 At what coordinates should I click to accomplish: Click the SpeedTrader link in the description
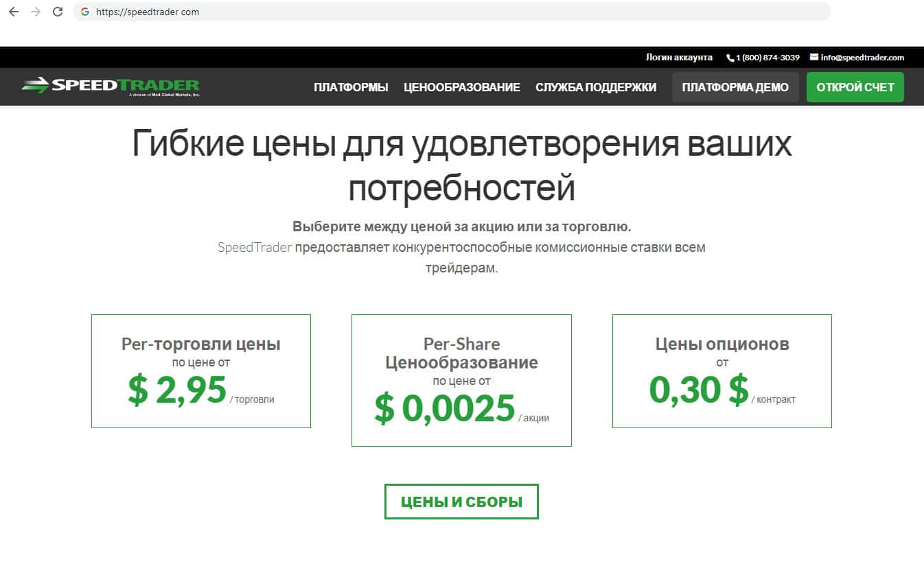255,247
